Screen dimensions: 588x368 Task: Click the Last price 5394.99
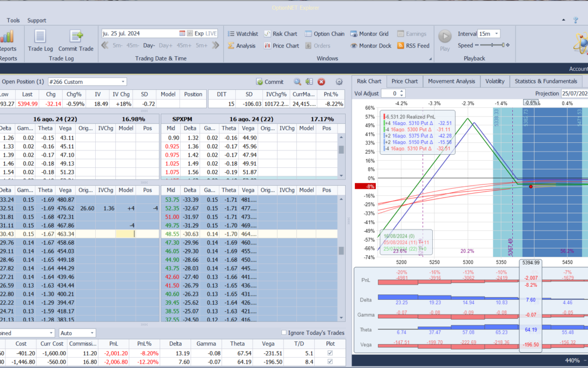[28, 104]
